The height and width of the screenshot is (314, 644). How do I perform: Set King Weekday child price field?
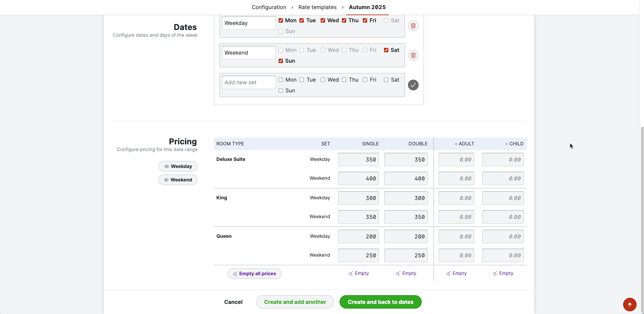(503, 198)
